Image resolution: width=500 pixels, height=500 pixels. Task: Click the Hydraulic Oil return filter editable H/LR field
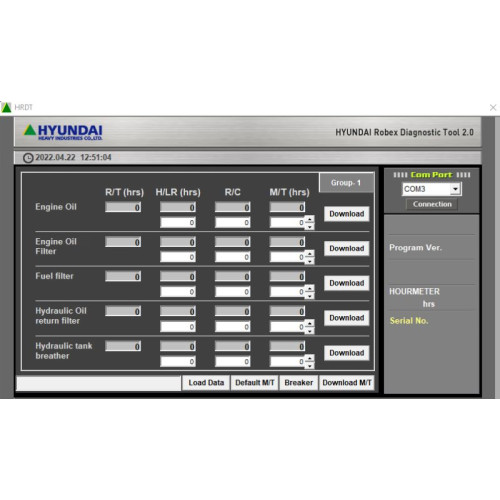click(178, 327)
